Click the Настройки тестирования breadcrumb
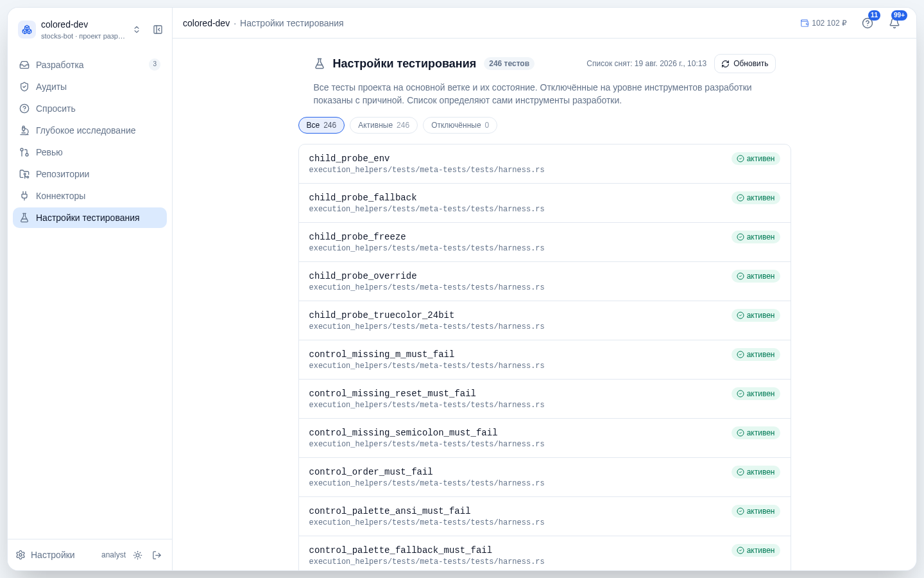 291,23
